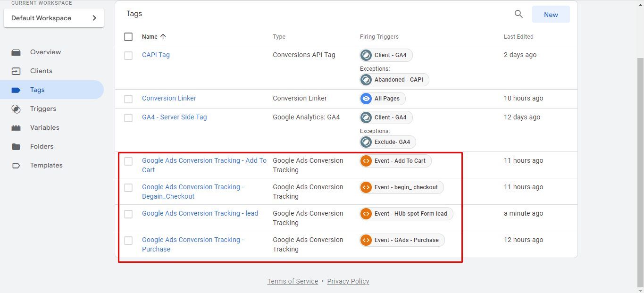Open Google Ads Conversion Tracking - Purchase

pyautogui.click(x=193, y=244)
